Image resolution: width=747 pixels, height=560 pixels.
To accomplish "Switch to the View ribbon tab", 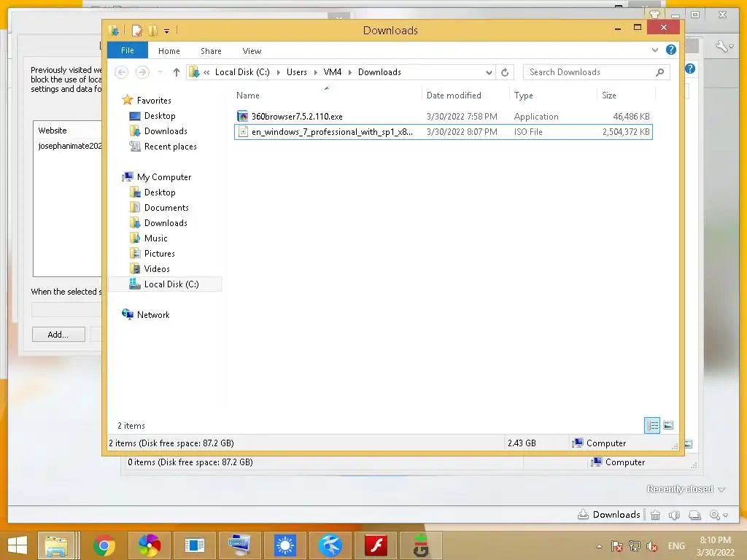I will click(252, 51).
